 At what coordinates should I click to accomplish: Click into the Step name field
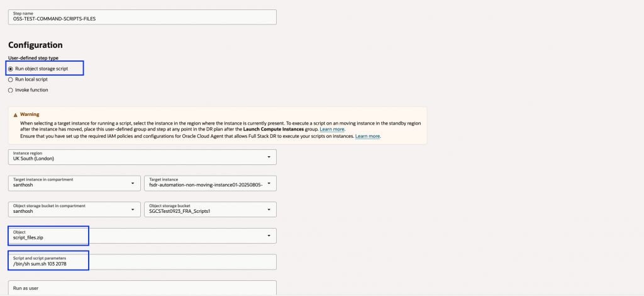click(142, 16)
